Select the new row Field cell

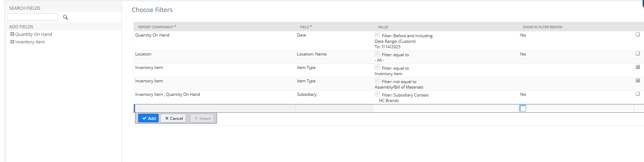[x=334, y=109]
